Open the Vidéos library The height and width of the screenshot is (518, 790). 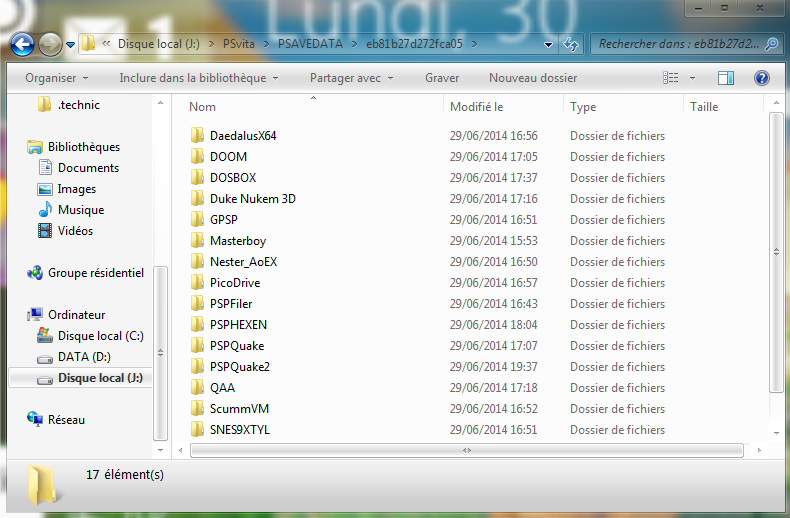66,230
